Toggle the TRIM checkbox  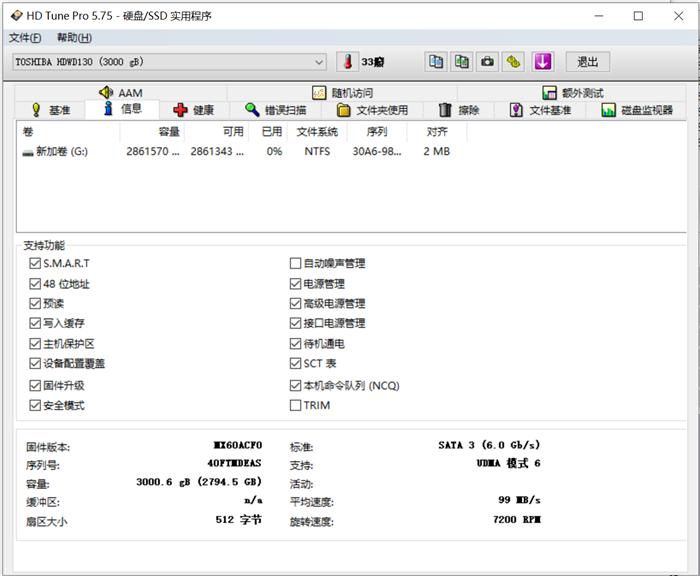pos(295,405)
